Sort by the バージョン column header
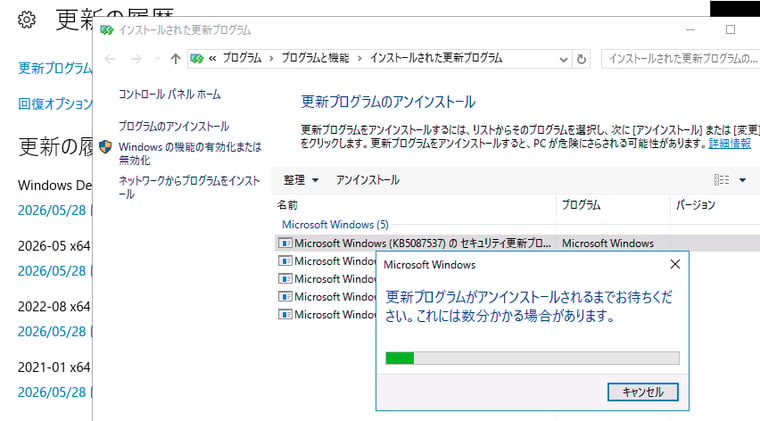760x421 pixels. click(x=715, y=205)
